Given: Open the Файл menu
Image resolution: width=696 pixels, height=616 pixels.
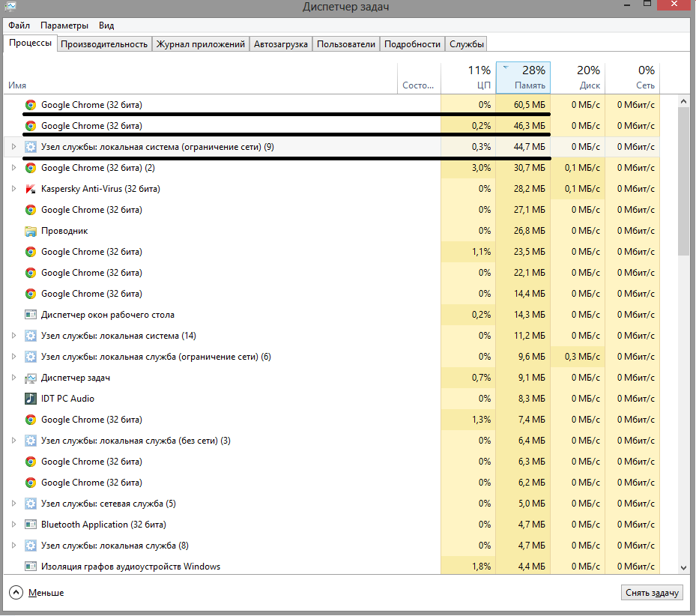Looking at the screenshot, I should coord(19,25).
